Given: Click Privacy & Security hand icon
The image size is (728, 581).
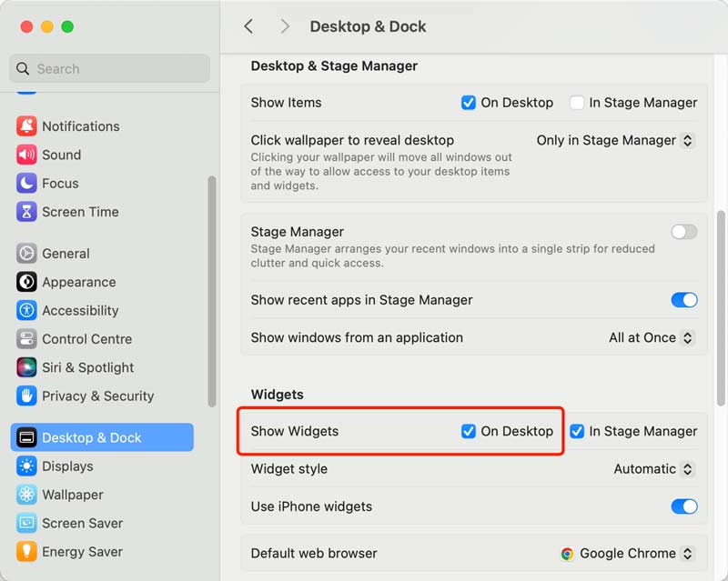Looking at the screenshot, I should [26, 396].
